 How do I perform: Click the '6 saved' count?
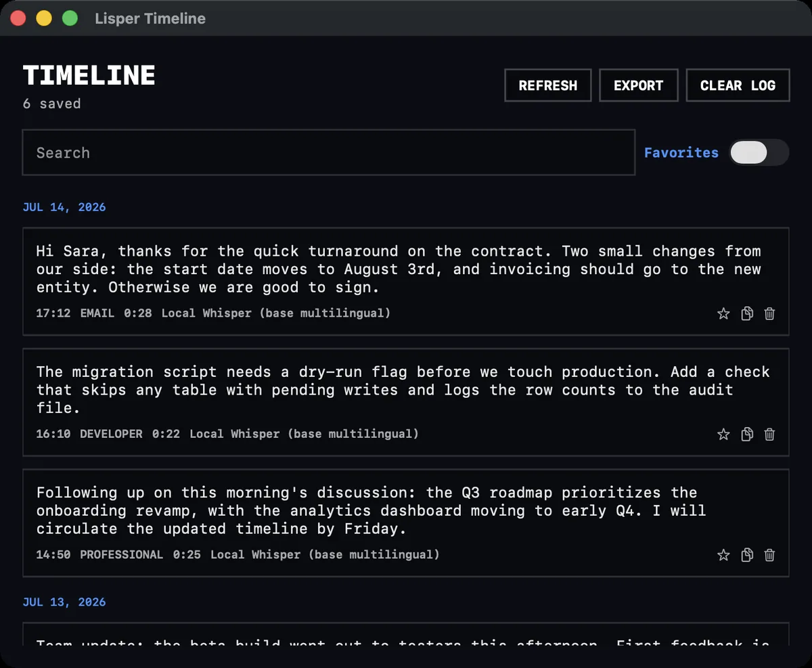tap(51, 104)
